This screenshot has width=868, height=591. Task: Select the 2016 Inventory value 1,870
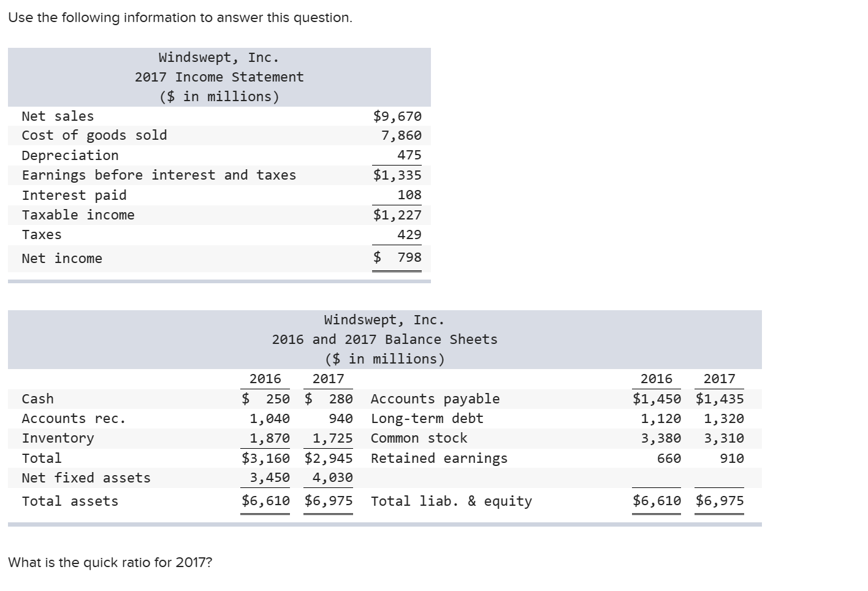(270, 438)
